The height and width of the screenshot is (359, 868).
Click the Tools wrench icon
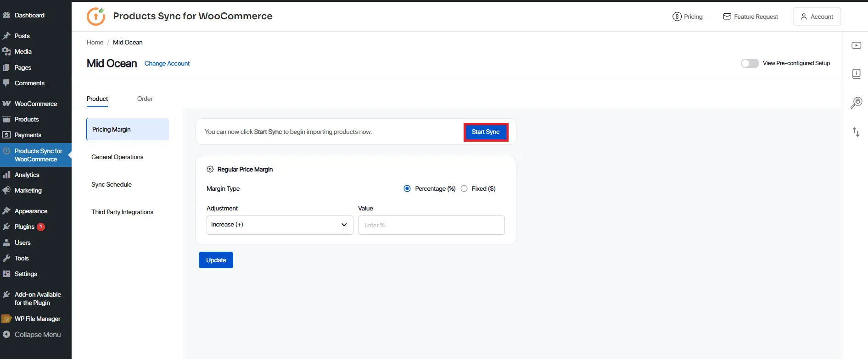tap(6, 258)
